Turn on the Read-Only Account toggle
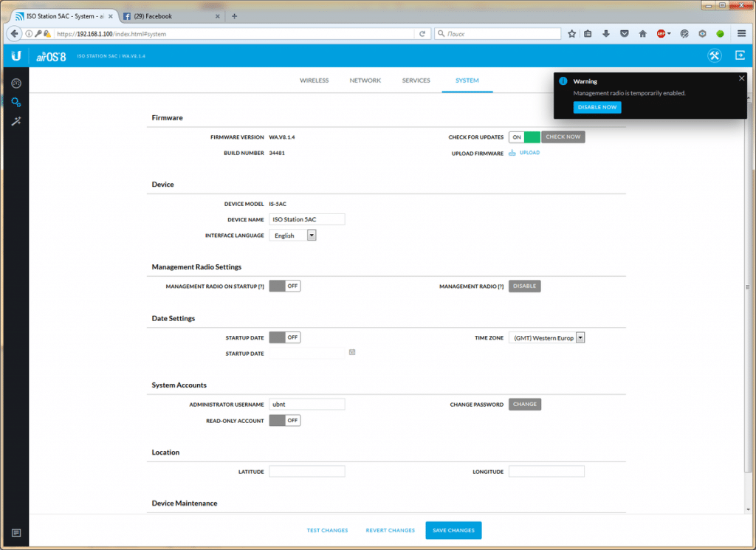The height and width of the screenshot is (550, 756). click(284, 420)
